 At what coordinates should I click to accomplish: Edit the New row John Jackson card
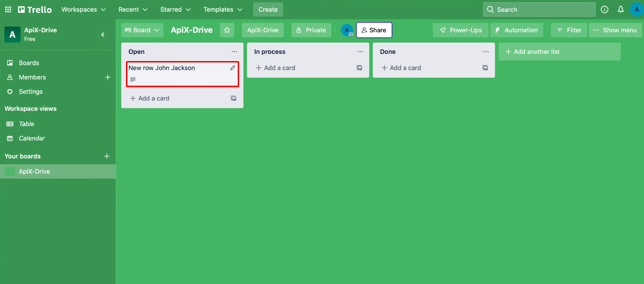(x=233, y=68)
